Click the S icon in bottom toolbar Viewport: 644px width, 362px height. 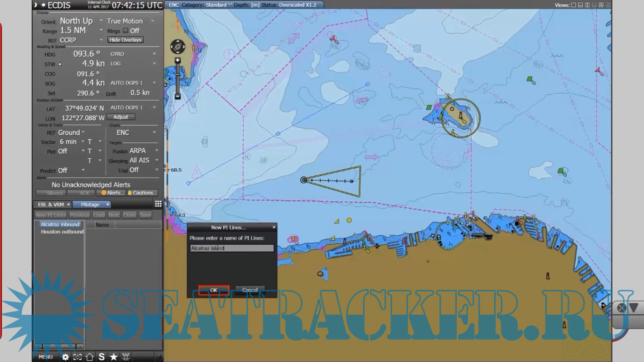pos(101,357)
